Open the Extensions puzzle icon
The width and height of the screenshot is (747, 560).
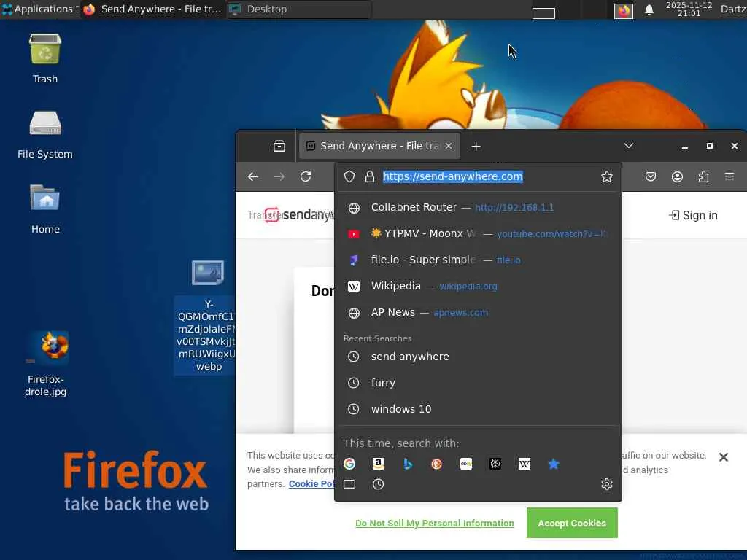click(x=703, y=176)
